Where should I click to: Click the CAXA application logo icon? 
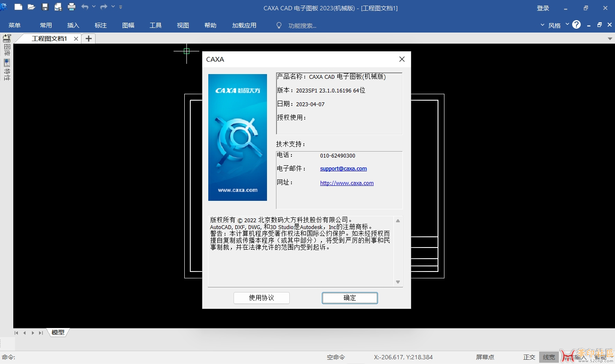[x=3, y=7]
